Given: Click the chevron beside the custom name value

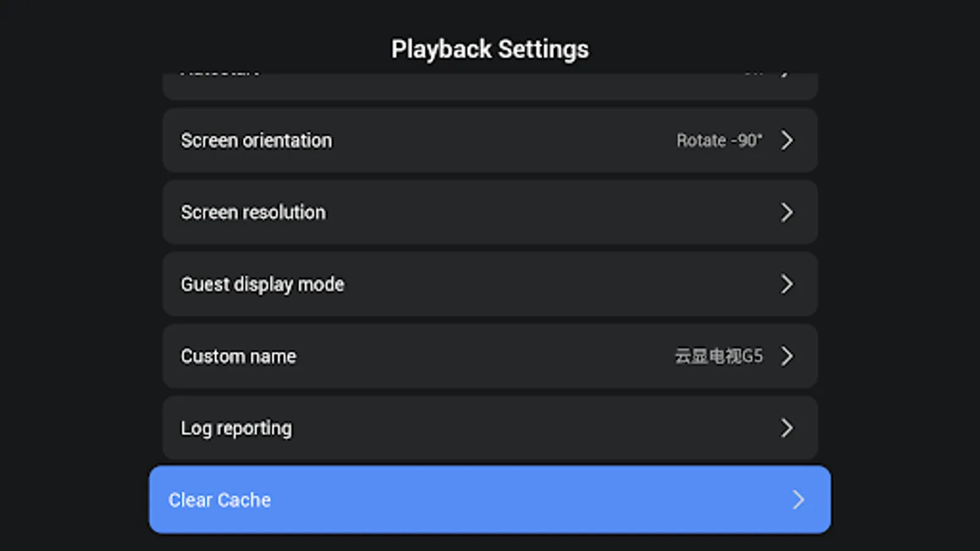Looking at the screenshot, I should 787,356.
